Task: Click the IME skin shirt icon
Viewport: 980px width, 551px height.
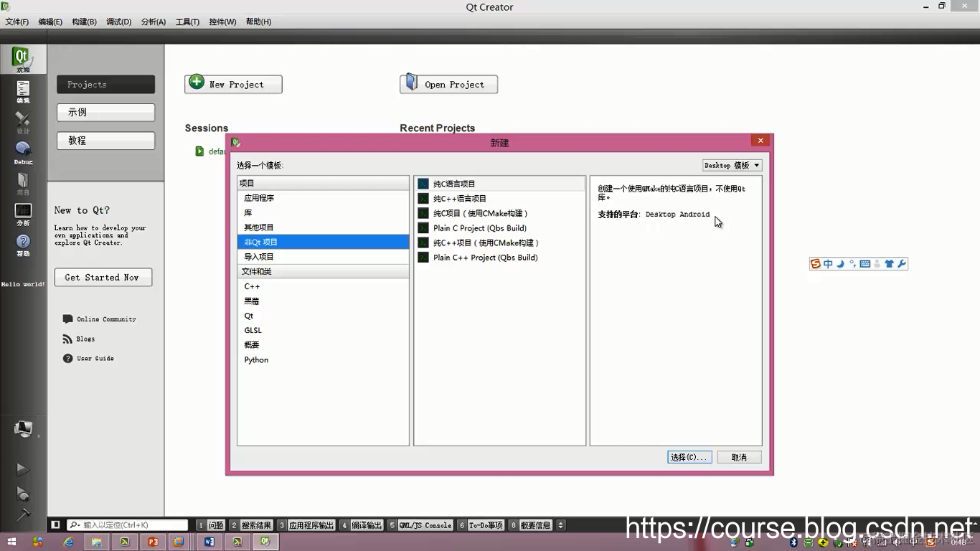Action: [x=890, y=264]
